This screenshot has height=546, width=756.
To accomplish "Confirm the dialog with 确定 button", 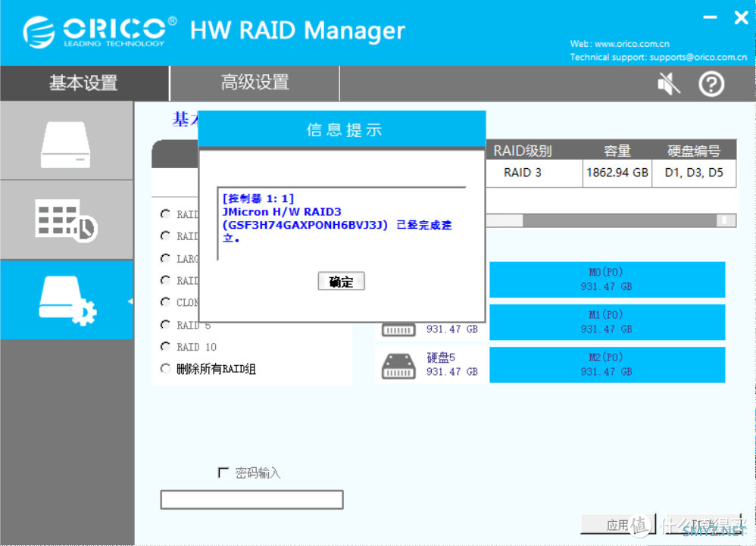I will click(x=342, y=282).
